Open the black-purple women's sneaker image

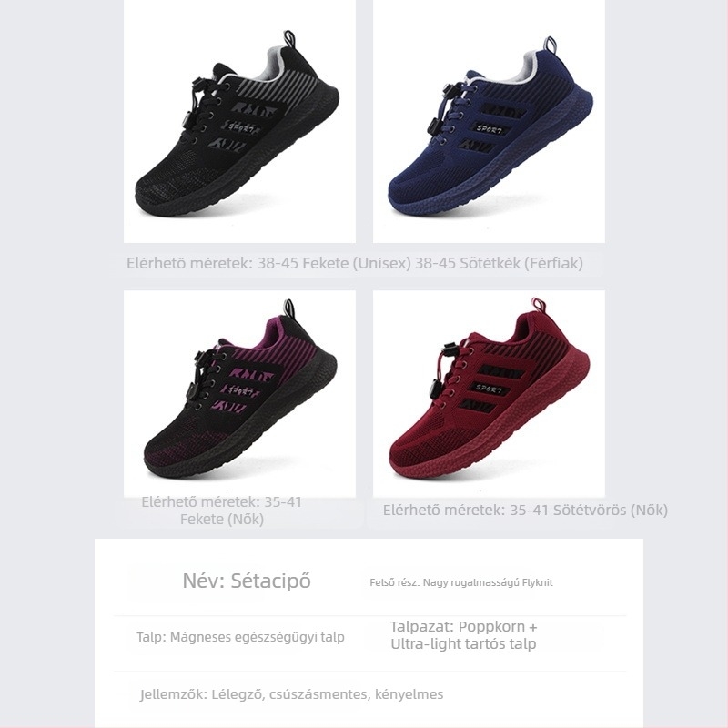click(239, 394)
